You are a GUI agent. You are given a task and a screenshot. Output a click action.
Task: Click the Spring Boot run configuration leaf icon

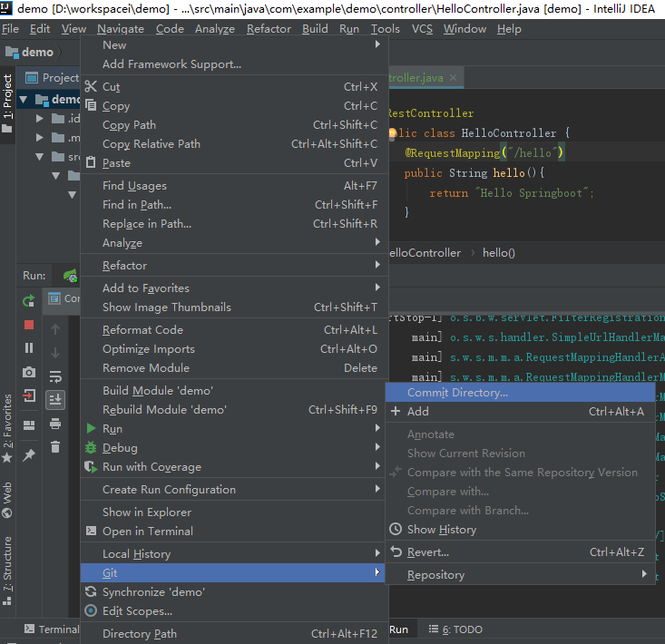(71, 276)
